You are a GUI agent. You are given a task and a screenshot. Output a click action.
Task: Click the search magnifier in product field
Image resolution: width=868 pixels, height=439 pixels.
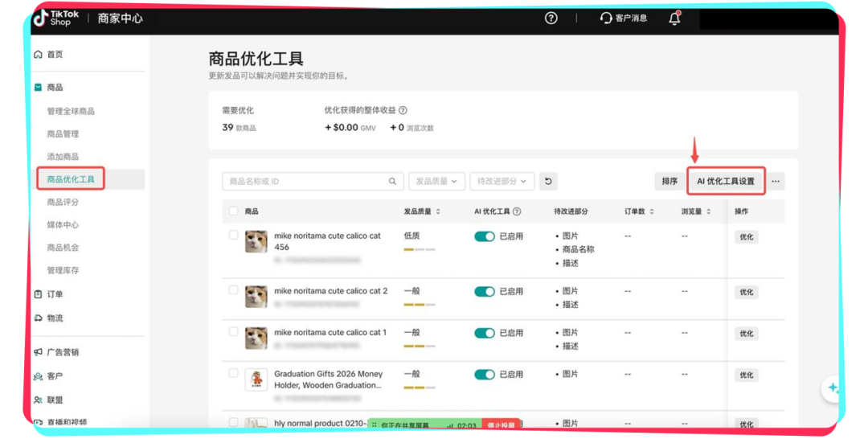coord(392,181)
